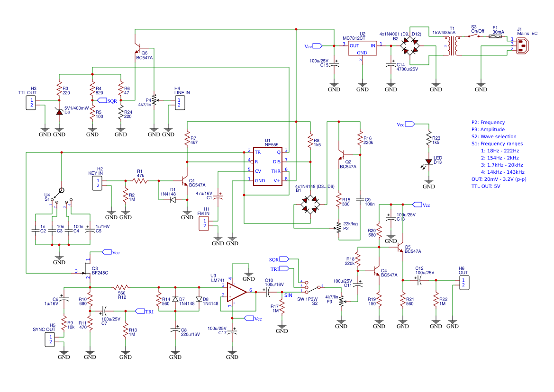Click the LED D13 symbol

point(428,161)
